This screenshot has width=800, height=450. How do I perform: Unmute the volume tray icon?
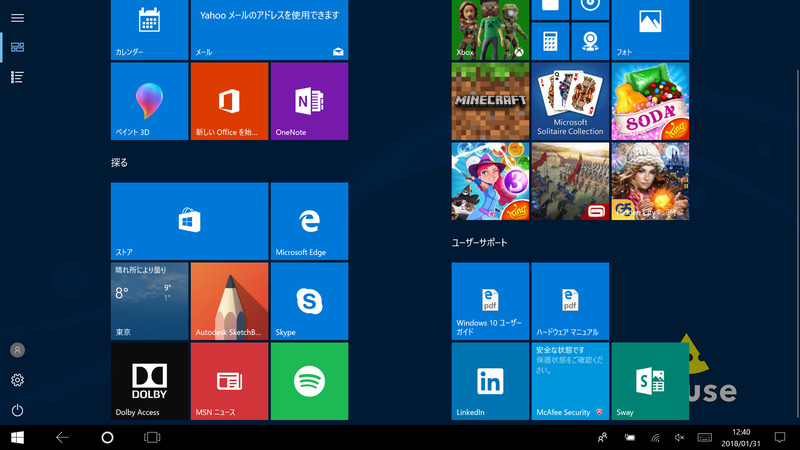(679, 437)
